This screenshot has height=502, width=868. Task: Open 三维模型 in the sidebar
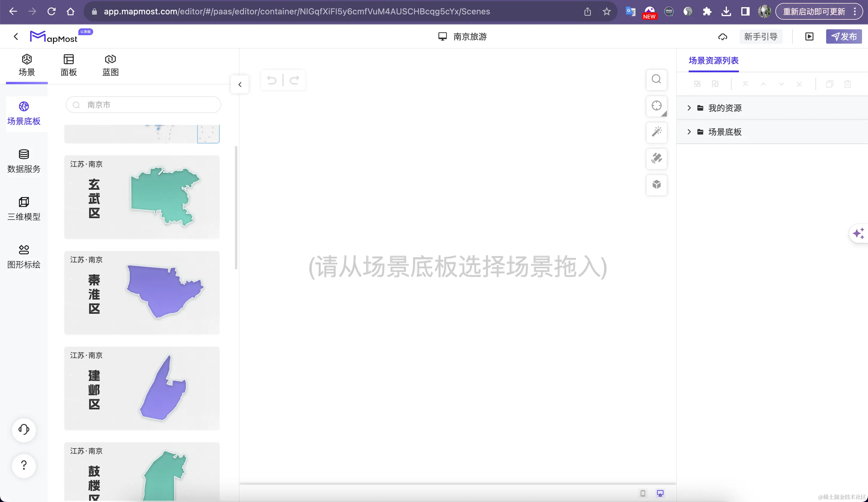24,209
